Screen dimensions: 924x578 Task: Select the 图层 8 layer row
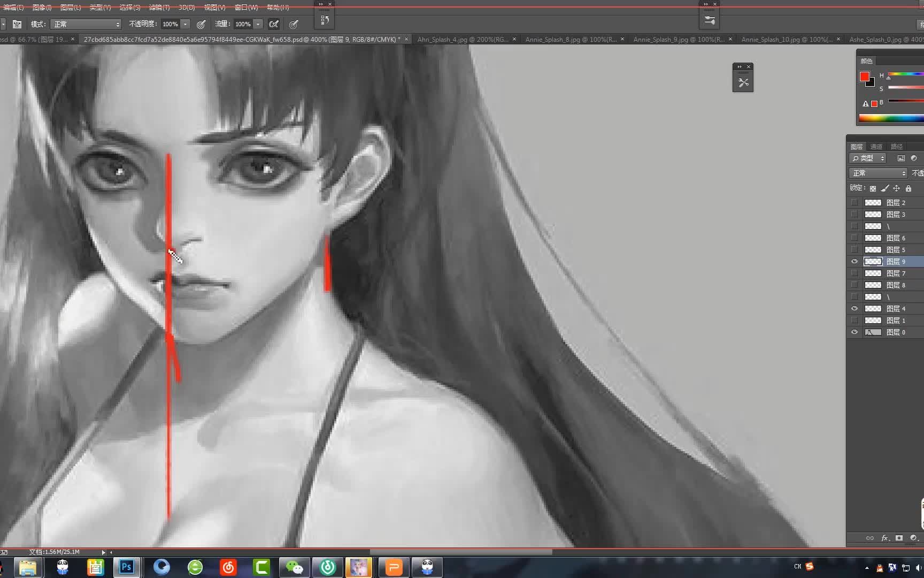point(884,285)
